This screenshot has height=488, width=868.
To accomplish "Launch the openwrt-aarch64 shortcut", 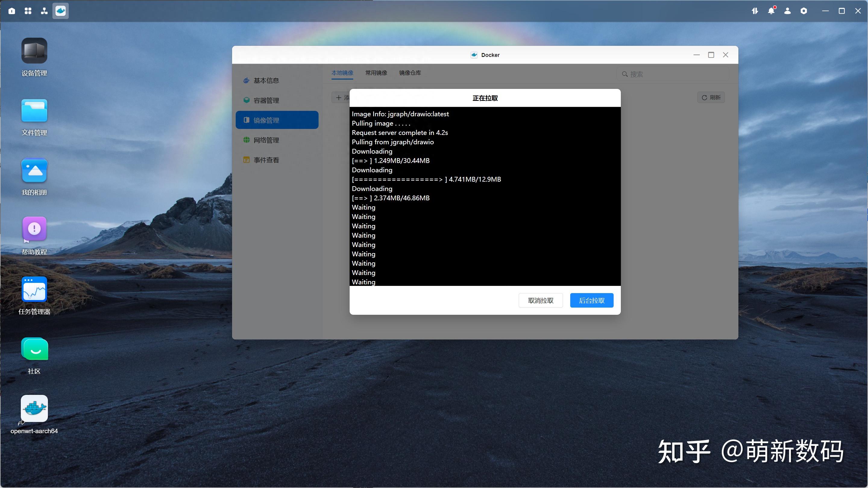I will 34,408.
